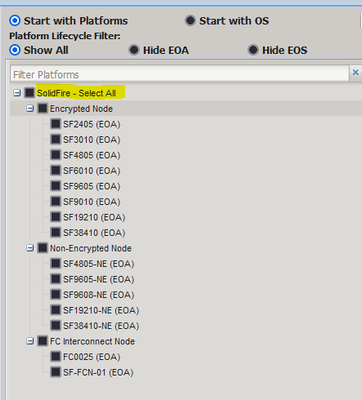Tick the SF9608-NE (EOA) checkbox

pyautogui.click(x=56, y=294)
